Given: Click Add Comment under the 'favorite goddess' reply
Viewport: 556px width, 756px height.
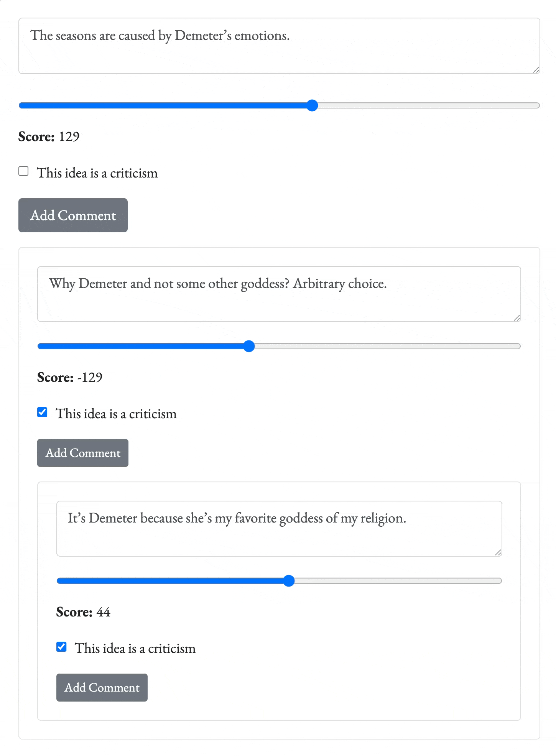Looking at the screenshot, I should click(x=102, y=687).
